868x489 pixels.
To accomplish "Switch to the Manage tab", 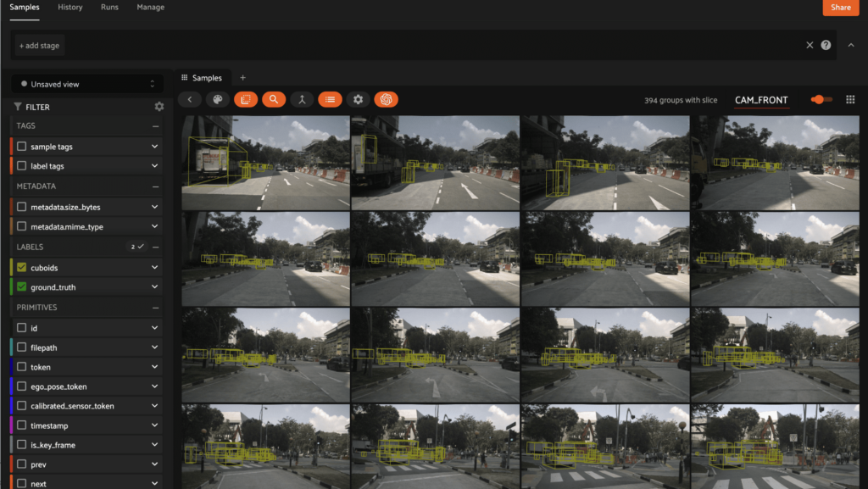I will pyautogui.click(x=151, y=7).
